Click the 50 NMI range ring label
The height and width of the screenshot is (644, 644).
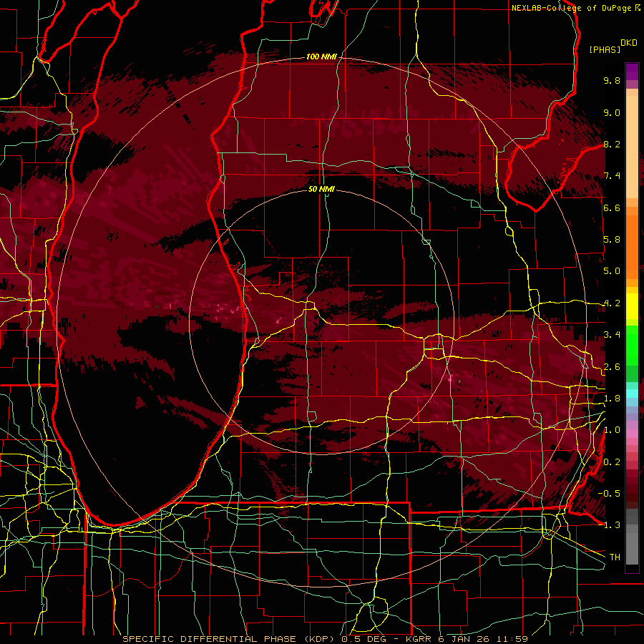(321, 189)
